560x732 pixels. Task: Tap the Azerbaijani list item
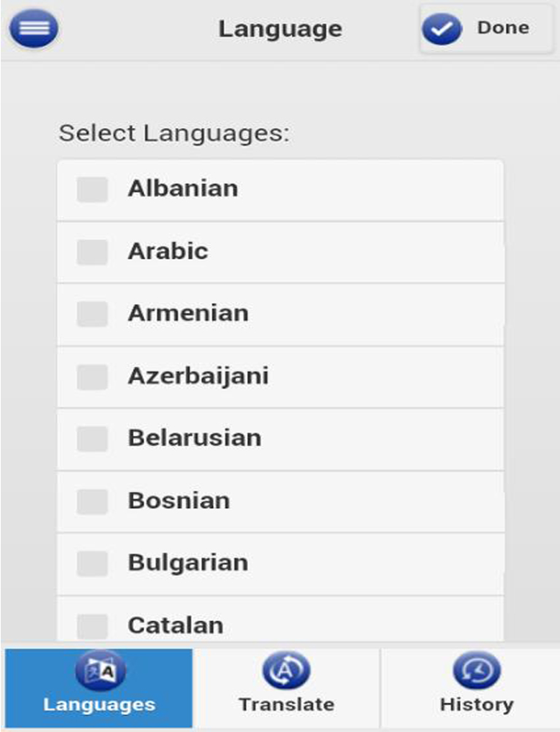click(280, 376)
